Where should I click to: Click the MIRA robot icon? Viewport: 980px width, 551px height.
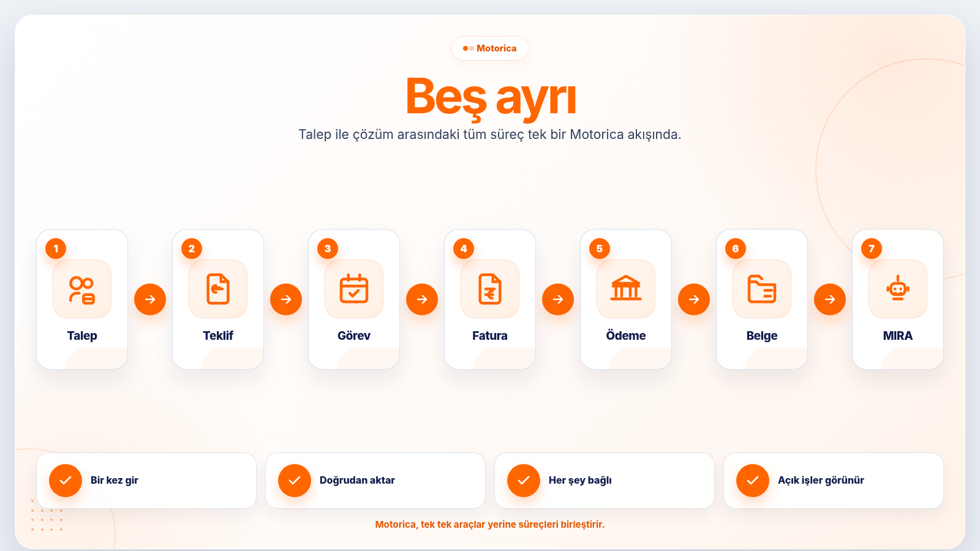coord(898,288)
